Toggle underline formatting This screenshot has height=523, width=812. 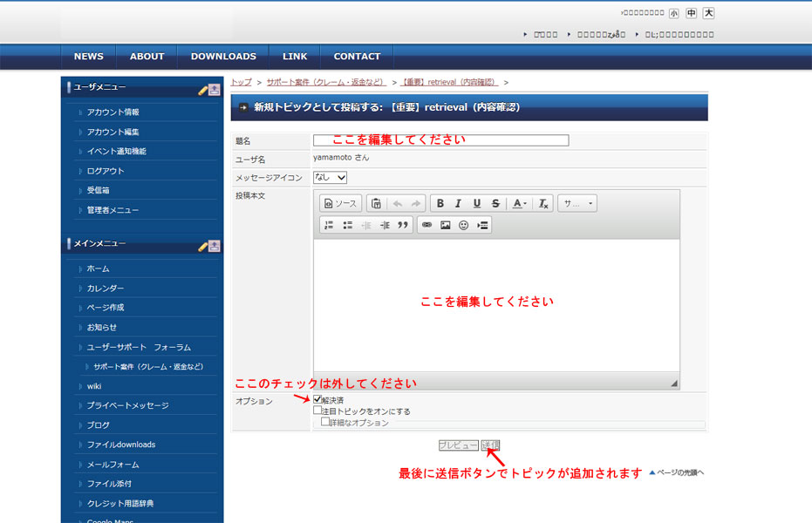coord(477,204)
